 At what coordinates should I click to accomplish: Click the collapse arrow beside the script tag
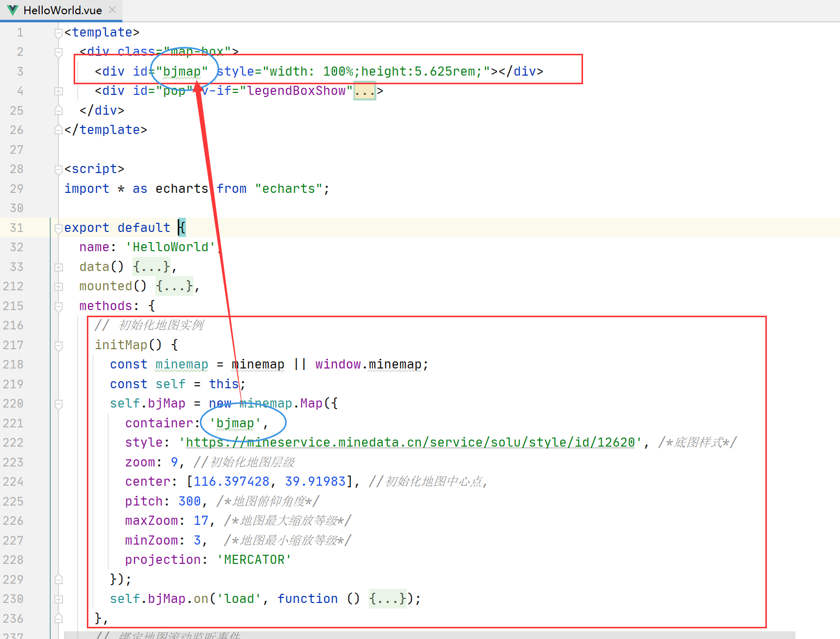[x=58, y=169]
